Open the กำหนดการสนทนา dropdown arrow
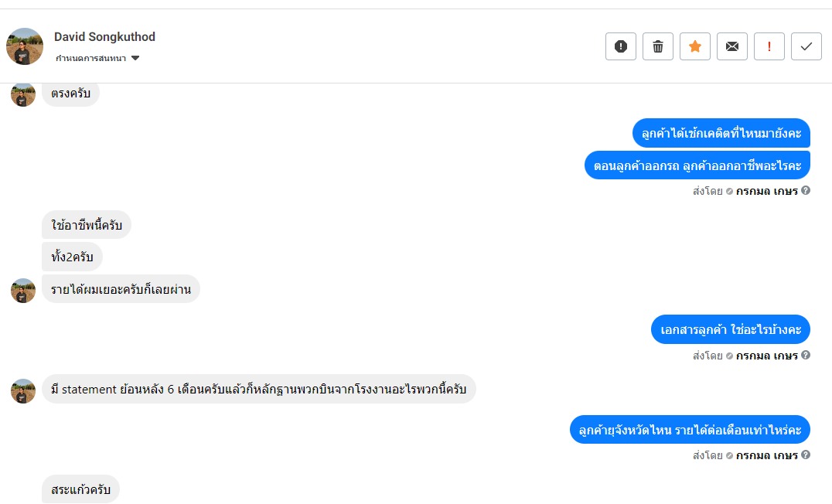The image size is (832, 504). click(x=135, y=58)
